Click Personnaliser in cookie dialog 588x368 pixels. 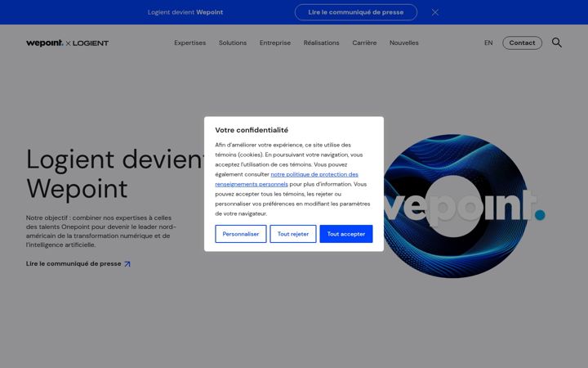tap(241, 234)
